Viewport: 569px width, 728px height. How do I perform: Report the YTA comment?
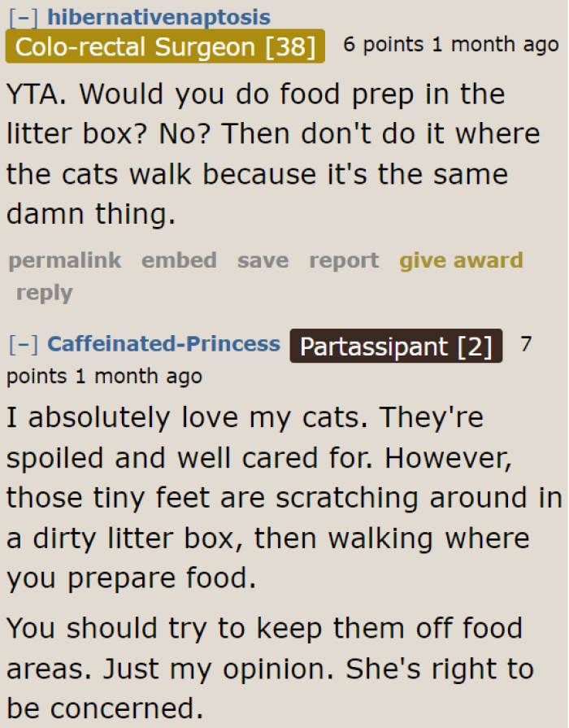point(344,260)
